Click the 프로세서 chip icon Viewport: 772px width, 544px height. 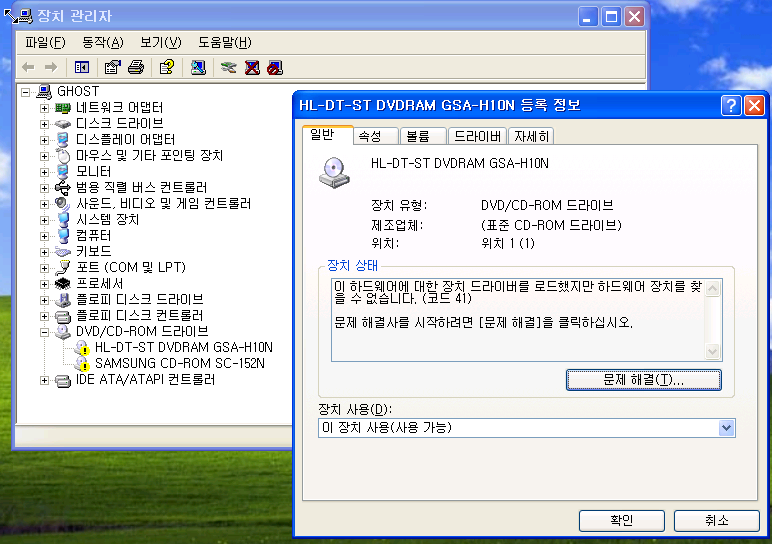coord(63,284)
